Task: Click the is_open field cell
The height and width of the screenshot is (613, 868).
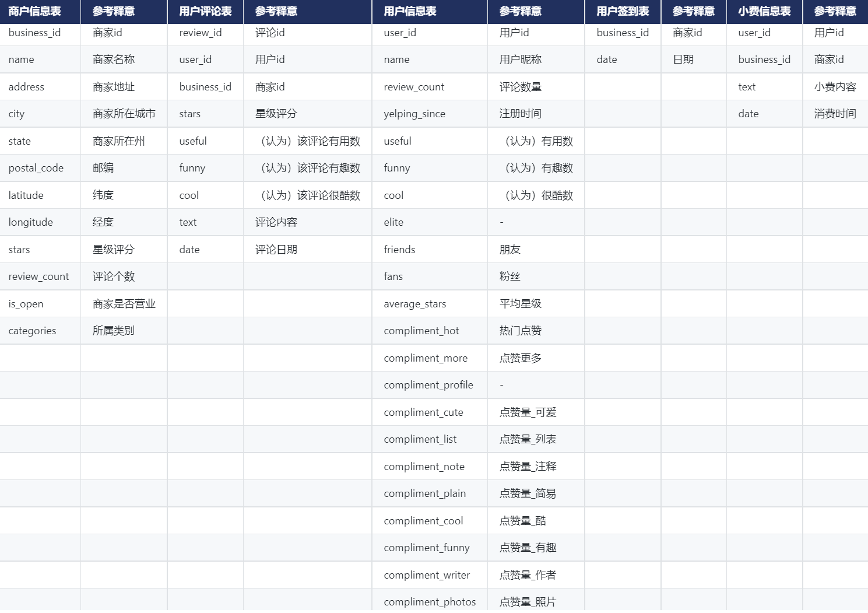Action: (x=40, y=304)
